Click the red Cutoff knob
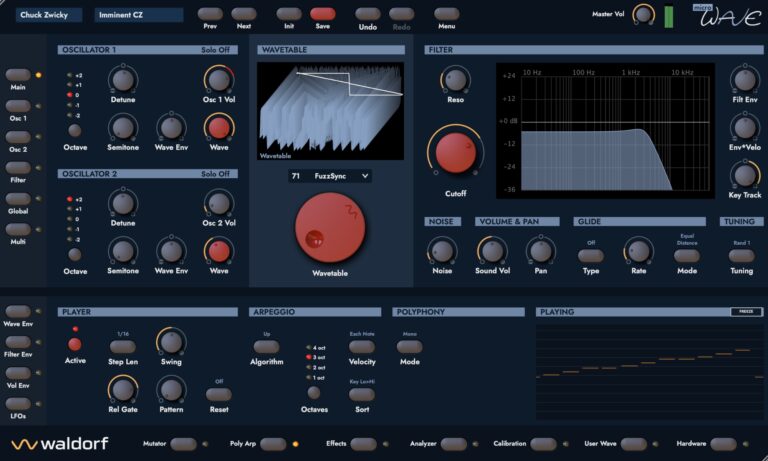The width and height of the screenshot is (768, 461). pyautogui.click(x=456, y=151)
